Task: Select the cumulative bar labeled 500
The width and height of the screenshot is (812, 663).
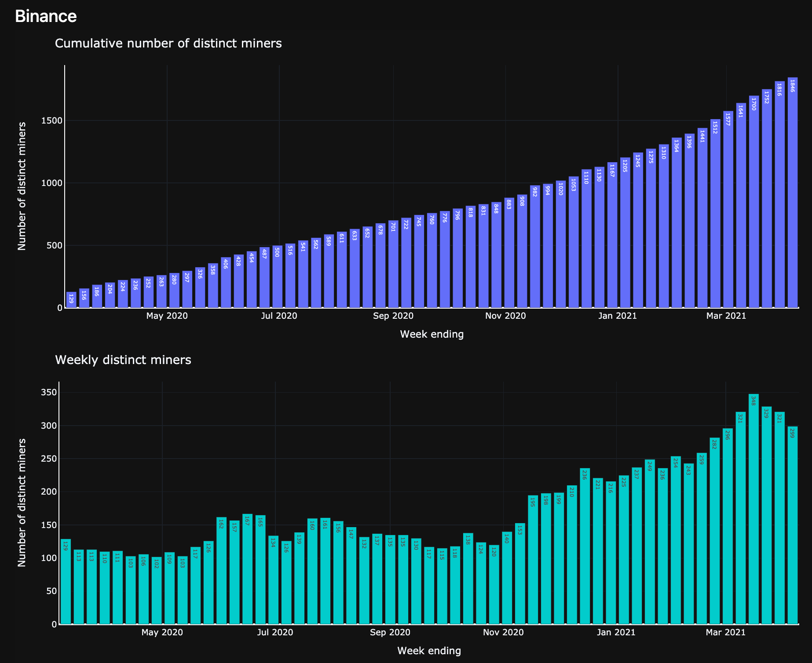Action: click(278, 277)
